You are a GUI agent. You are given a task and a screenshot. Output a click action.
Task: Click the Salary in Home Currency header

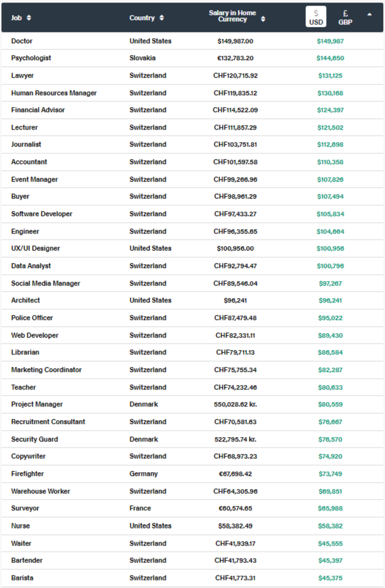(x=232, y=16)
